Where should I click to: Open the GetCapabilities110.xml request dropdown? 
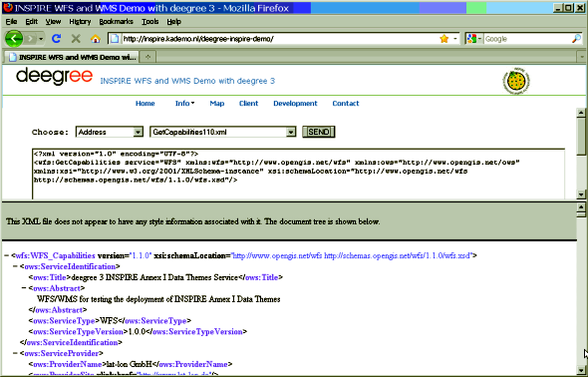(223, 132)
